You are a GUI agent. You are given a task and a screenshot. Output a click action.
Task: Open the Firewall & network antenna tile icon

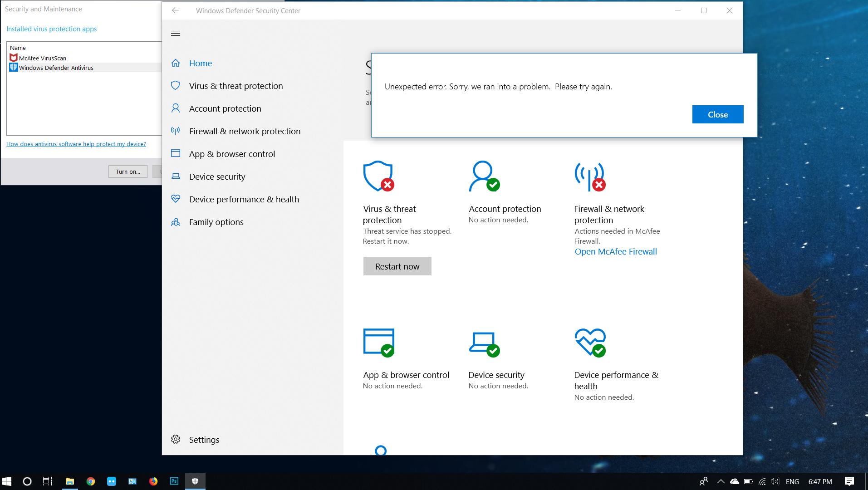pyautogui.click(x=590, y=177)
